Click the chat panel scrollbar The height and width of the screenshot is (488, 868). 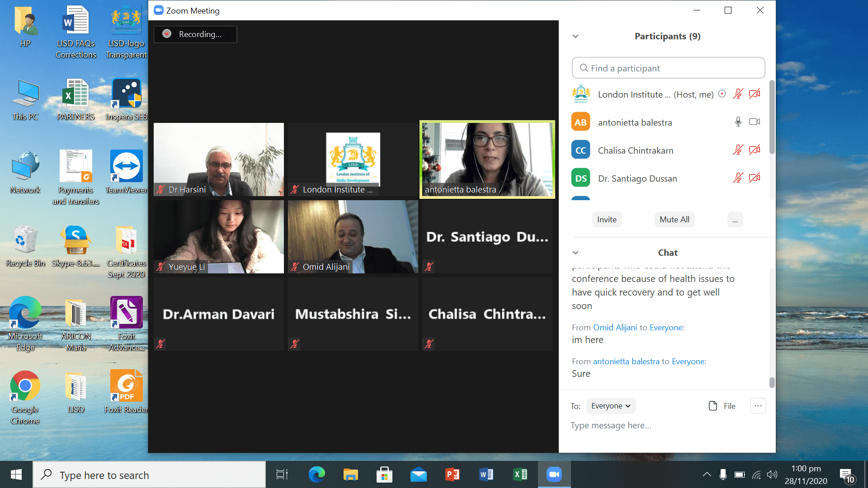(x=772, y=382)
